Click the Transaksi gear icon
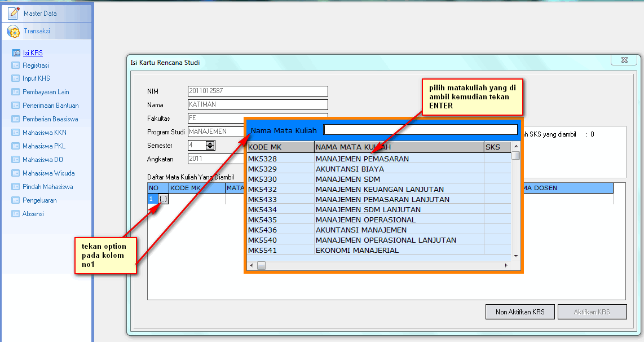This screenshot has height=342, width=644. pos(14,31)
